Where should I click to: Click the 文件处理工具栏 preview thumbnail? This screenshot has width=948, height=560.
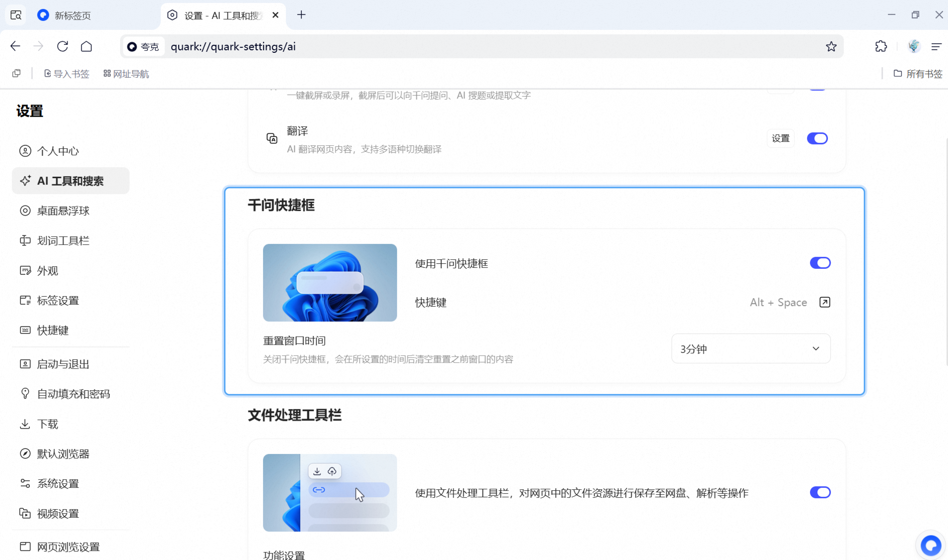pos(330,493)
